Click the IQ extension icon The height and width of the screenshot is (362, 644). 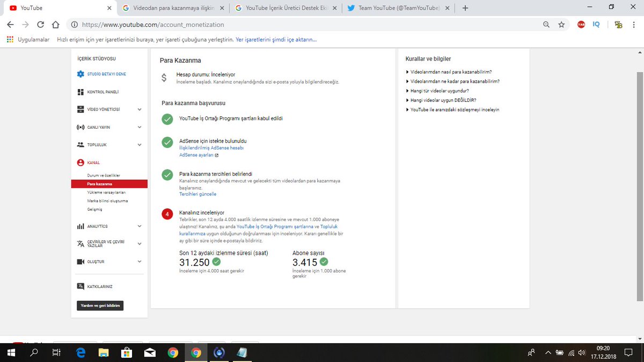pyautogui.click(x=596, y=24)
